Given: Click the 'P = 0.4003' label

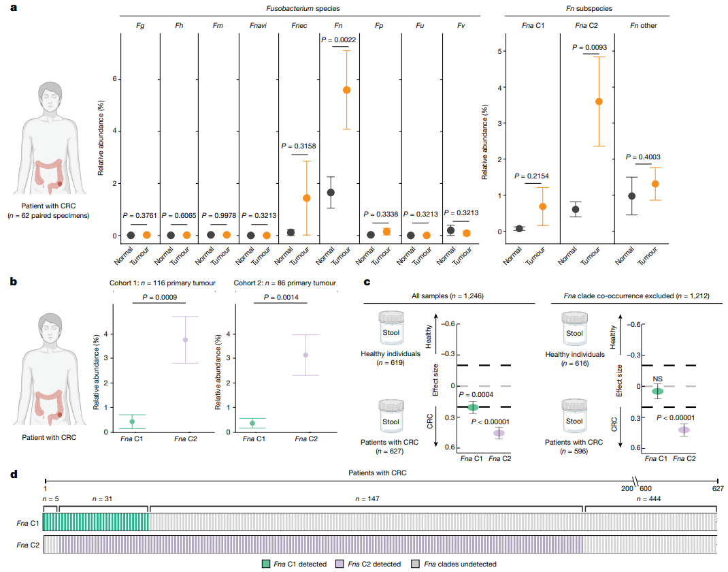Looking at the screenshot, I should (x=643, y=157).
